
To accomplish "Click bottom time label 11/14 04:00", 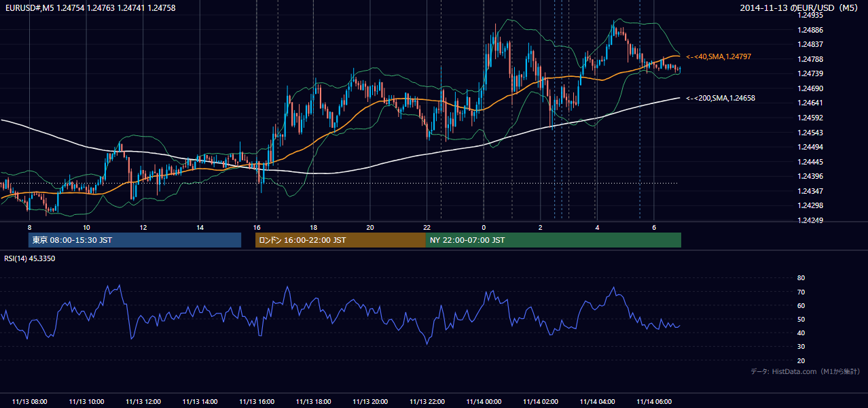I will [x=597, y=402].
